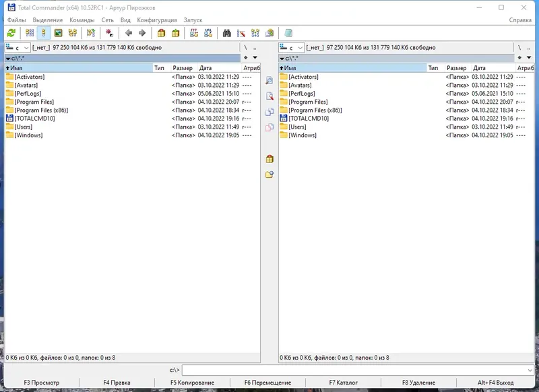Click the new folder icon in middle bar
The height and width of the screenshot is (392, 539).
pos(269,174)
